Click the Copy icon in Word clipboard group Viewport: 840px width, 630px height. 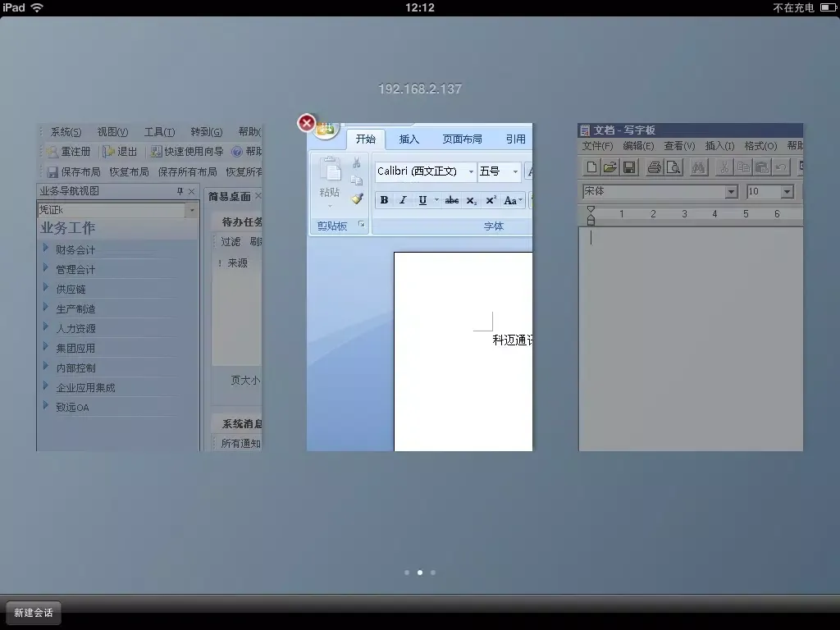pos(356,180)
